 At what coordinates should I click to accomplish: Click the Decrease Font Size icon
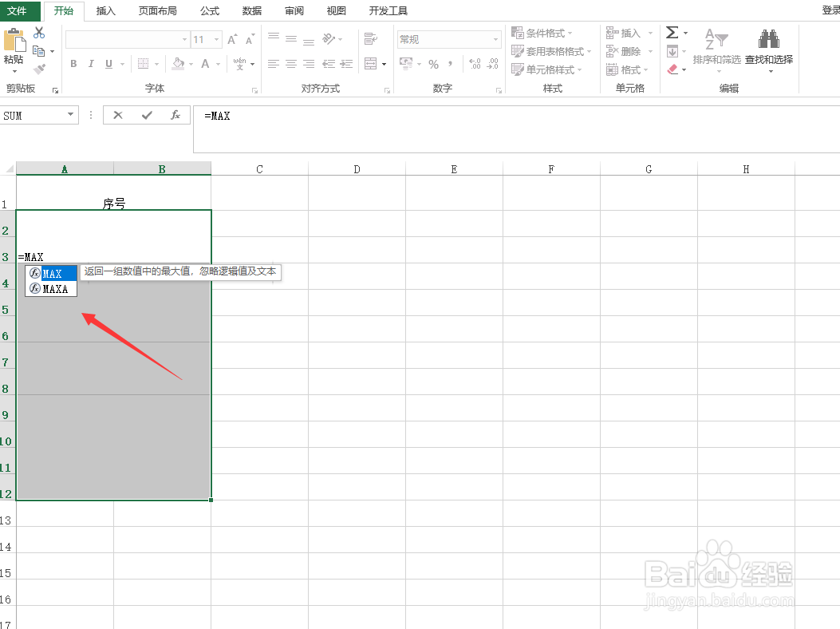click(250, 39)
